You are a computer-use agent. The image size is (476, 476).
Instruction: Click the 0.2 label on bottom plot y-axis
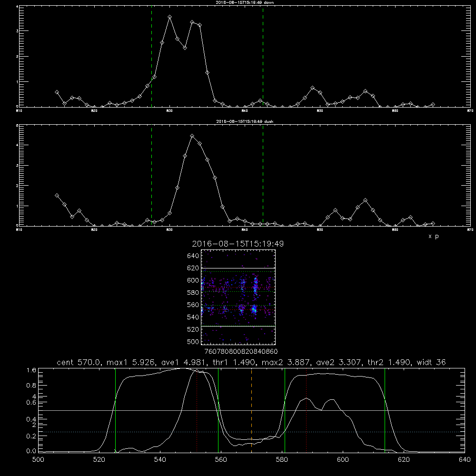click(x=31, y=436)
